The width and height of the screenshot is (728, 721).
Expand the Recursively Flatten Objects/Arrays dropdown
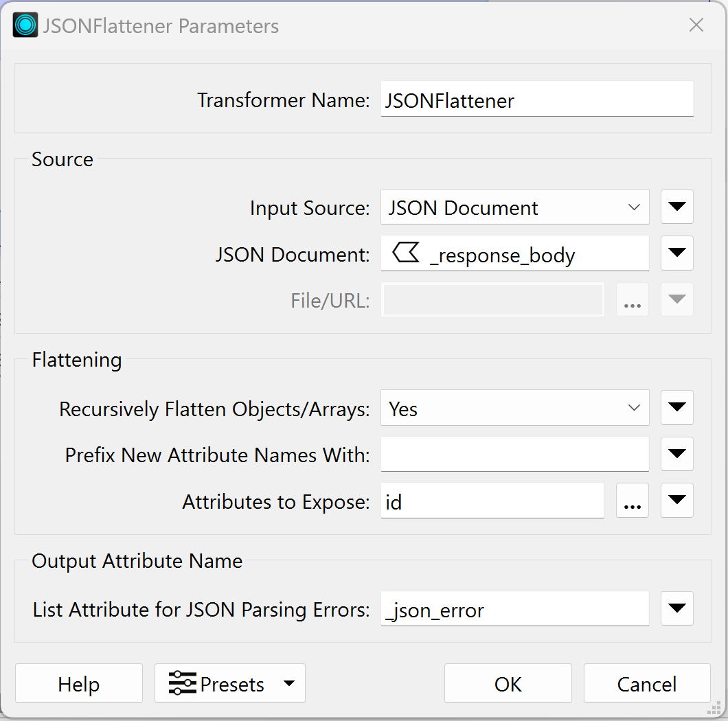pyautogui.click(x=514, y=409)
